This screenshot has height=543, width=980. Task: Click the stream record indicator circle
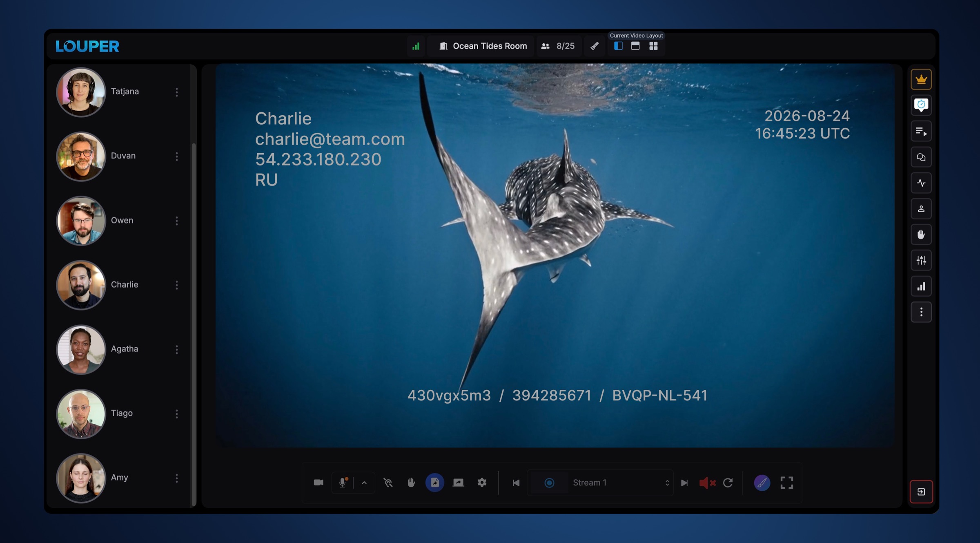tap(549, 483)
